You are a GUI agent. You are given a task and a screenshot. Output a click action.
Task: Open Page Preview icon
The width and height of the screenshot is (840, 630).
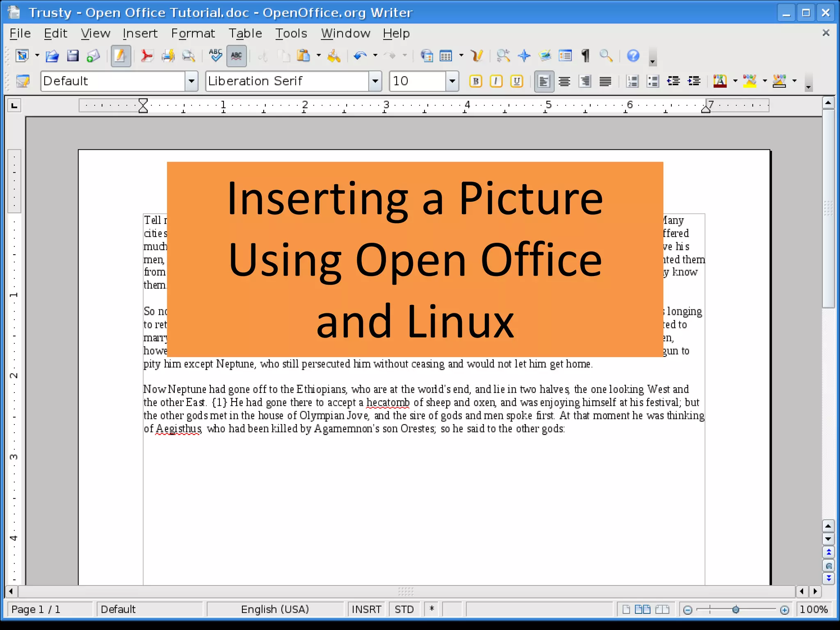tap(188, 55)
